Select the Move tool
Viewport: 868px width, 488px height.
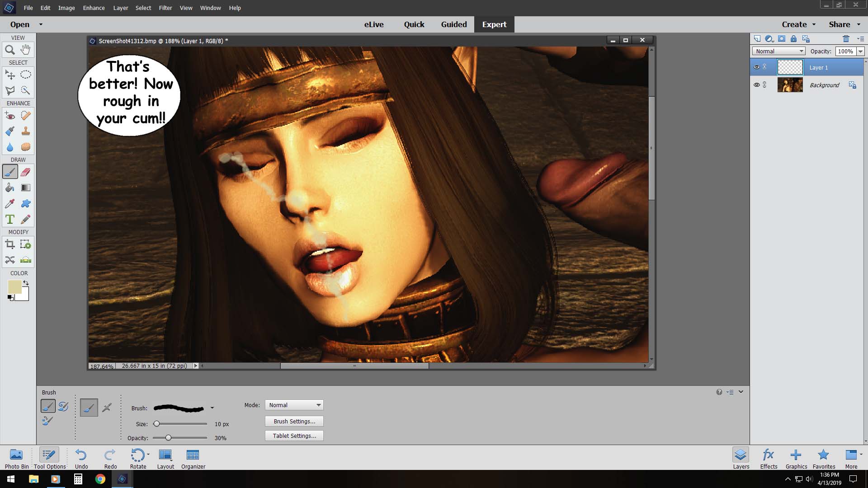pyautogui.click(x=10, y=75)
